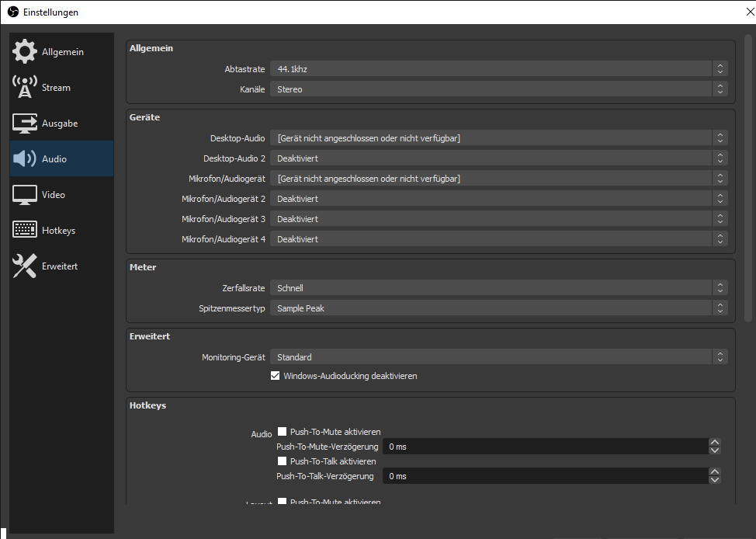This screenshot has width=756, height=539.
Task: Click the Allgemein gear icon in sidebar
Action: (25, 52)
